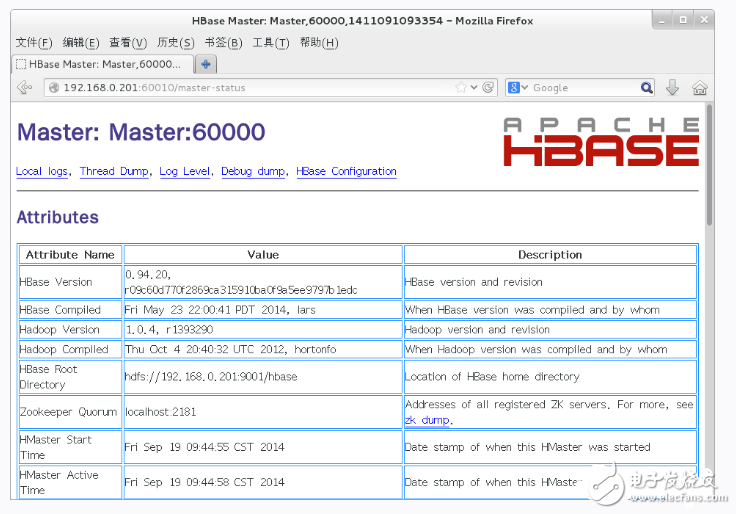This screenshot has width=736, height=514.
Task: Open the 书签(B) menu
Action: tap(223, 43)
